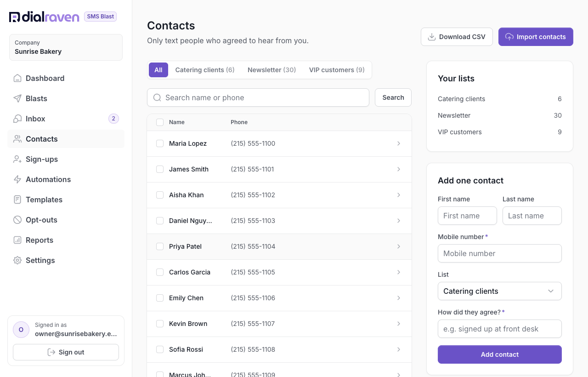Switch to the All contacts tab

[x=158, y=70]
